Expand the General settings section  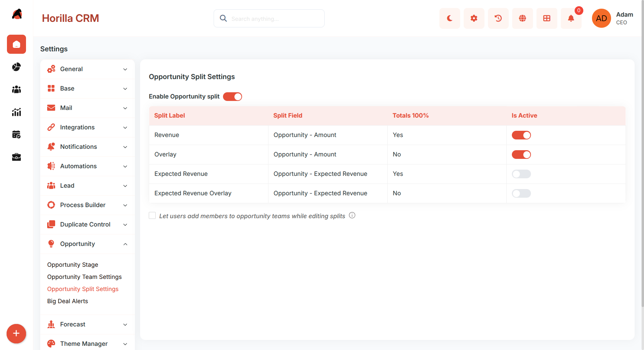coord(87,69)
